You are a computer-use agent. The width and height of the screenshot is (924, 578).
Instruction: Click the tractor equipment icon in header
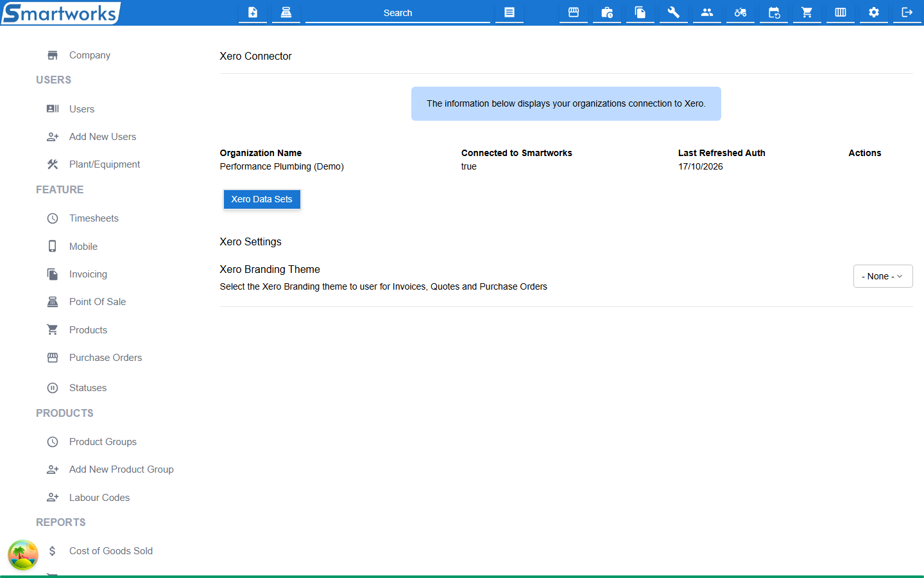click(740, 12)
